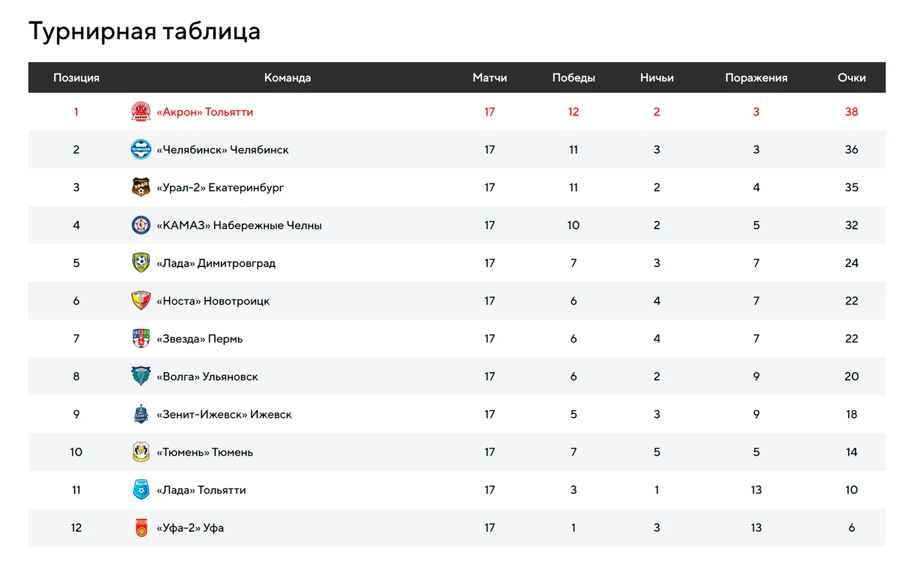Select Volga's 20 points value

pos(852,377)
